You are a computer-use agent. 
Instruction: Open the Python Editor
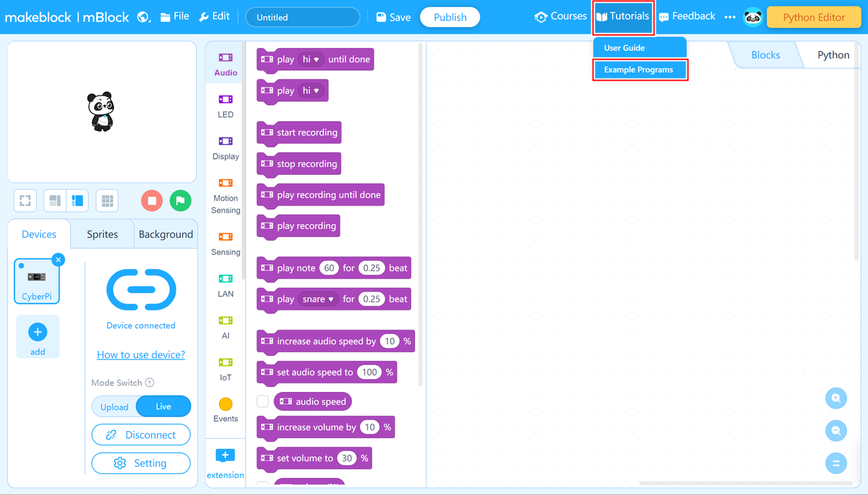point(814,18)
